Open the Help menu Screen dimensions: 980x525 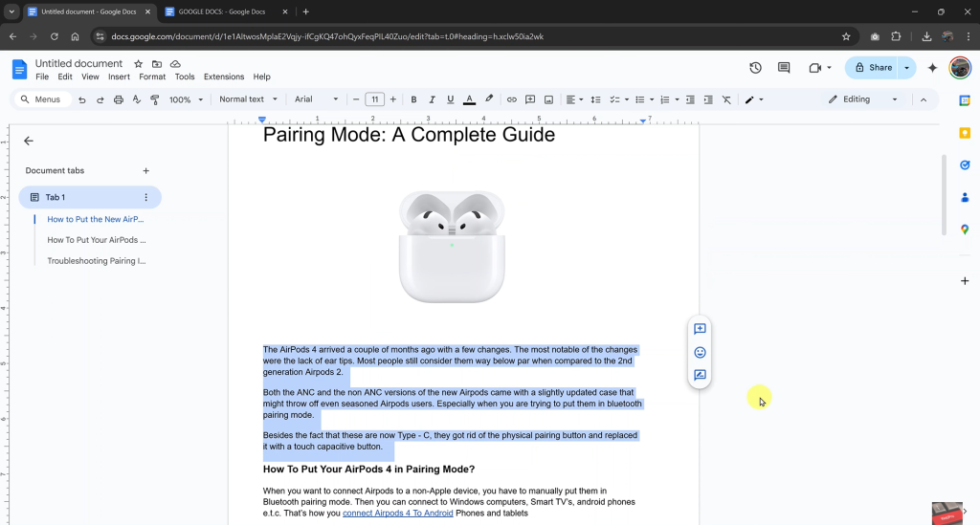point(262,77)
